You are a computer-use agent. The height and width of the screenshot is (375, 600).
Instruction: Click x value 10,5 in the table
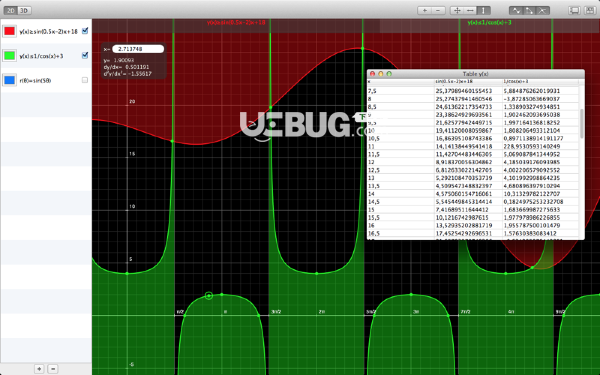point(373,138)
